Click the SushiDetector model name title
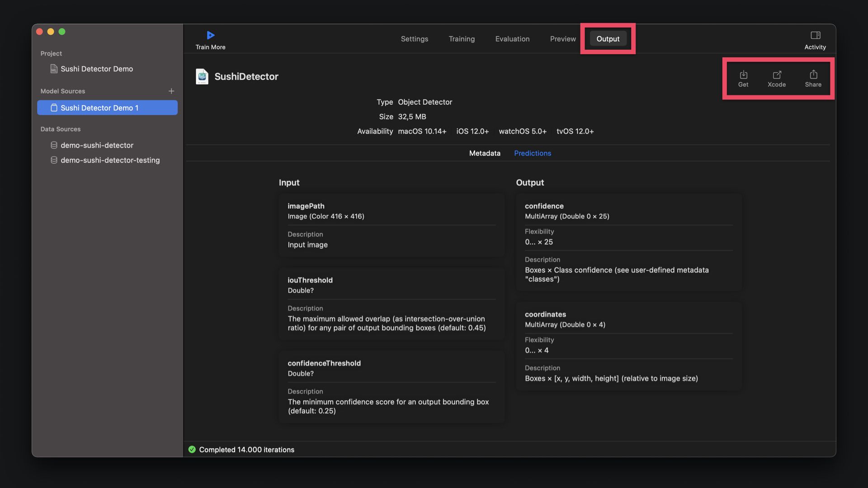Screen dimensions: 868x488 click(x=246, y=76)
